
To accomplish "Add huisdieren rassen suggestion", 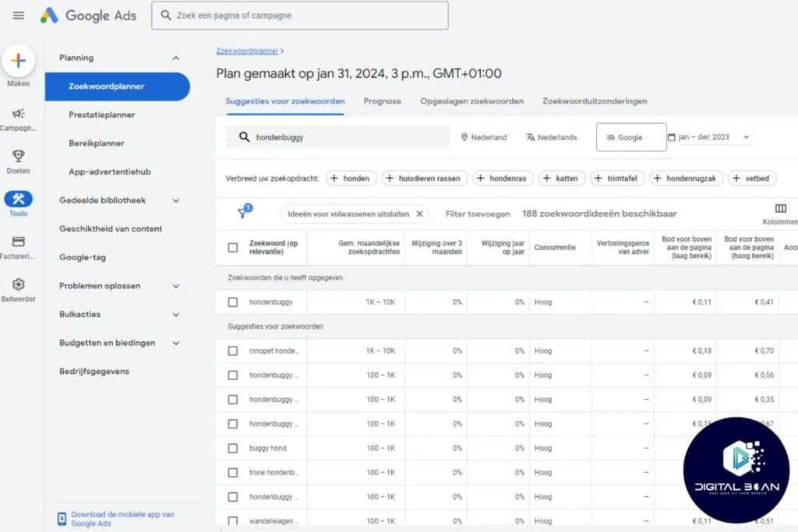I will coord(425,178).
